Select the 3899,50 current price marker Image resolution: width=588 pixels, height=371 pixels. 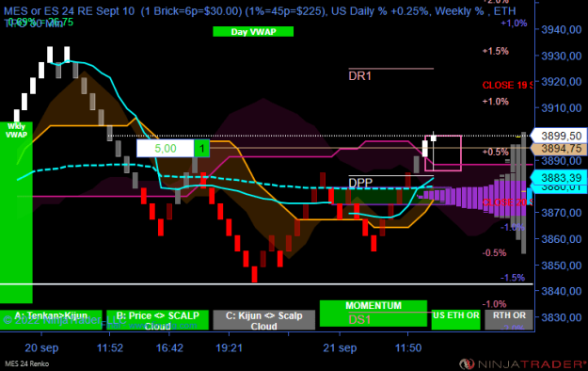tap(560, 136)
